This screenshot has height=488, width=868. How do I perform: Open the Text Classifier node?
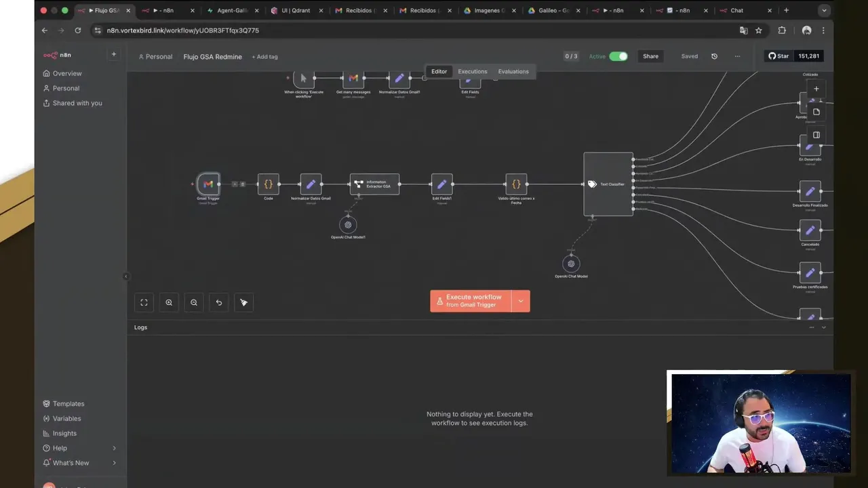pos(608,184)
